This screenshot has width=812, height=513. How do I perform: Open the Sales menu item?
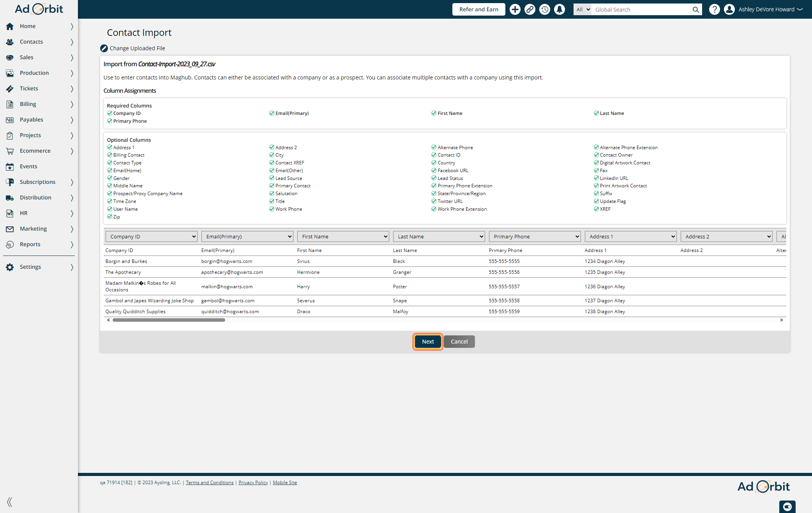[x=39, y=57]
